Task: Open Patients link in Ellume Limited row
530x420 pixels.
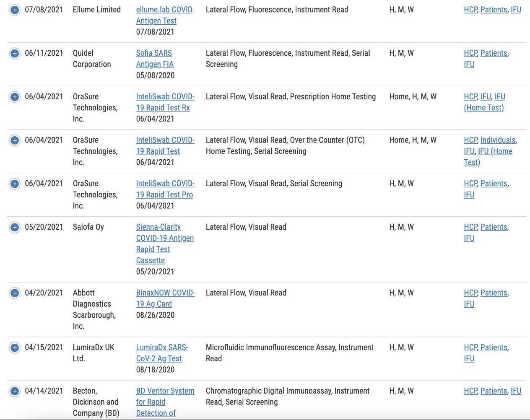Action: pos(494,10)
